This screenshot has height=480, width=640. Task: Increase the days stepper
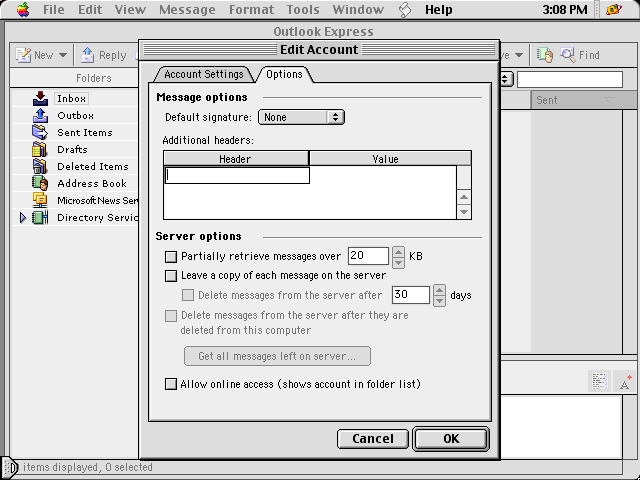(x=439, y=290)
